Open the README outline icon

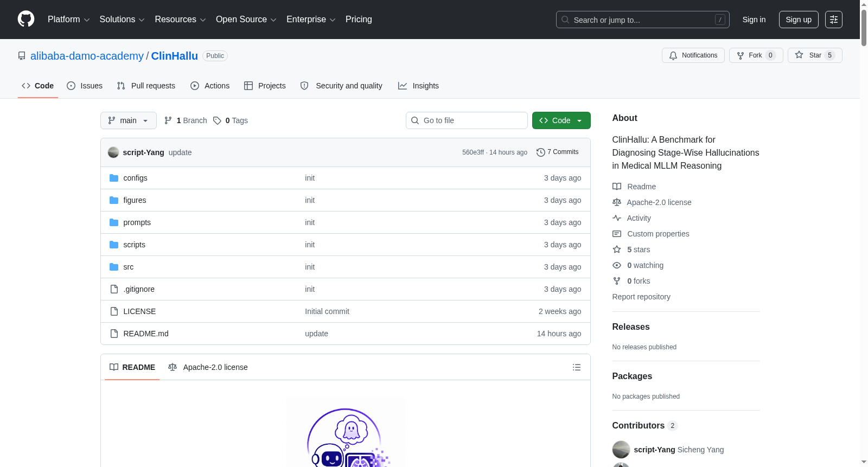point(577,367)
